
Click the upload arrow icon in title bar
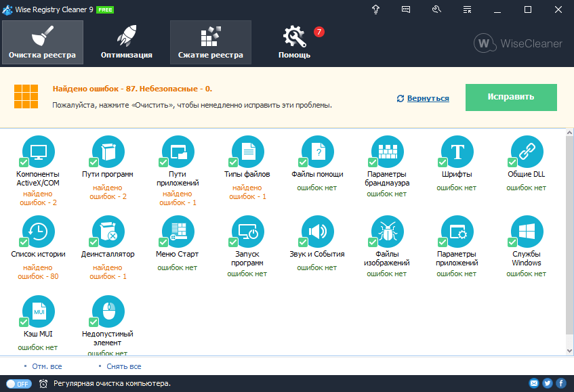click(x=375, y=9)
